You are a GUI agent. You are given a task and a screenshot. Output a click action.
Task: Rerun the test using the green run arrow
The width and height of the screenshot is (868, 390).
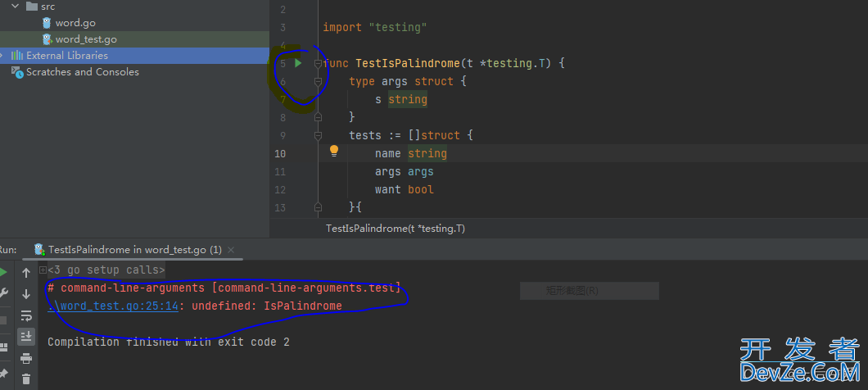click(3, 273)
